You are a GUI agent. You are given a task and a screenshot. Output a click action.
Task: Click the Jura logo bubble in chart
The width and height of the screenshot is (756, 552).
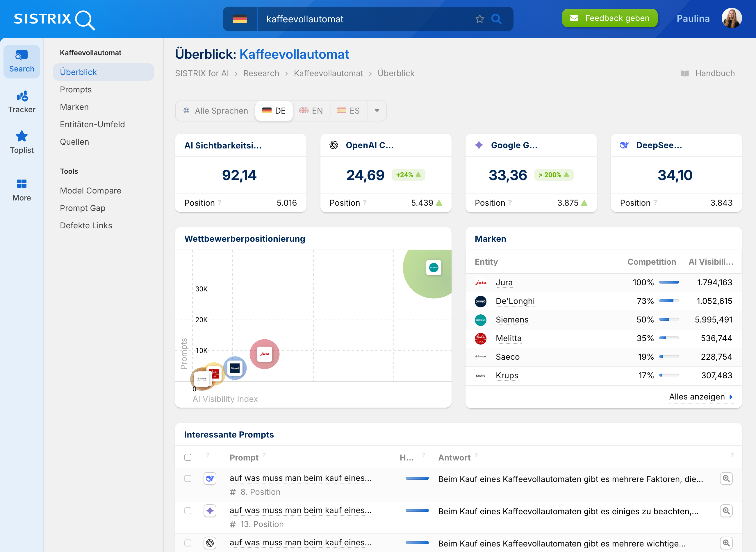pos(265,354)
